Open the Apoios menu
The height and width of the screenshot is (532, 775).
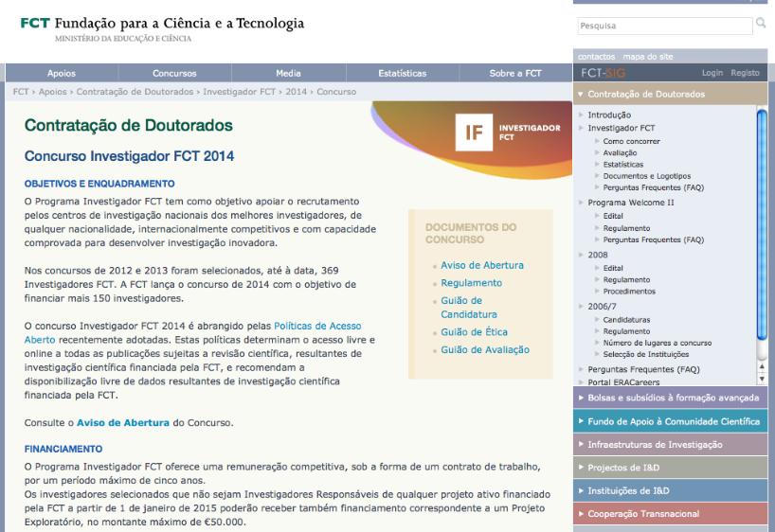coord(62,73)
